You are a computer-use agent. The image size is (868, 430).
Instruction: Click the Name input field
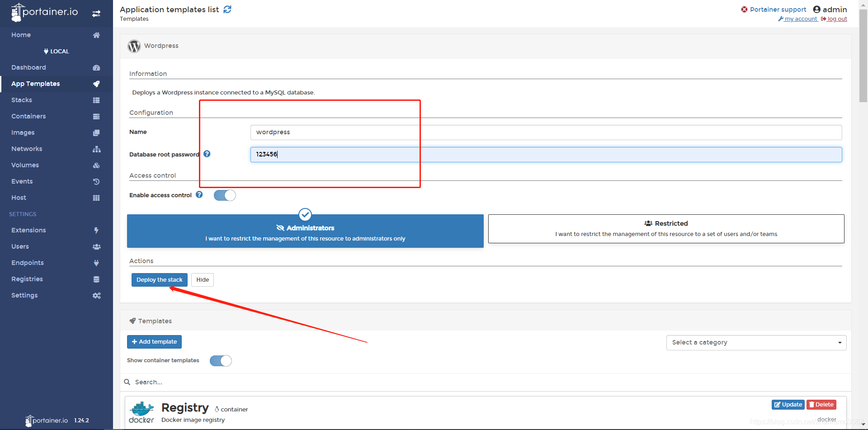pos(546,132)
